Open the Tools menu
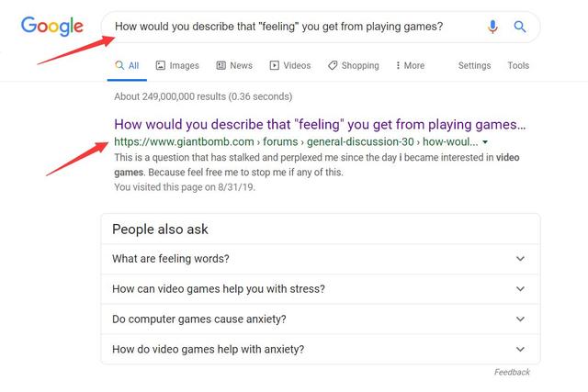 (518, 65)
